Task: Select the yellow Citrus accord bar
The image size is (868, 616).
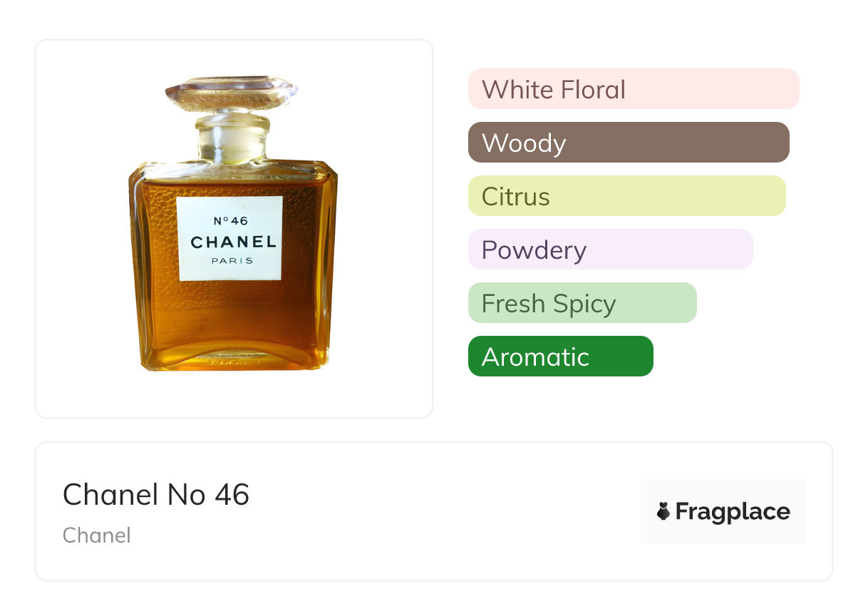Action: pos(626,196)
